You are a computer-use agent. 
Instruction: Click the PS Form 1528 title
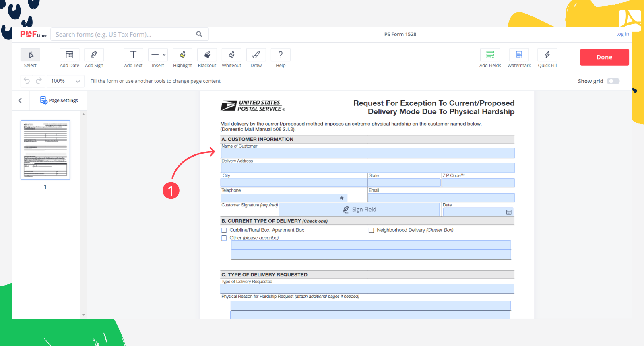pyautogui.click(x=400, y=34)
